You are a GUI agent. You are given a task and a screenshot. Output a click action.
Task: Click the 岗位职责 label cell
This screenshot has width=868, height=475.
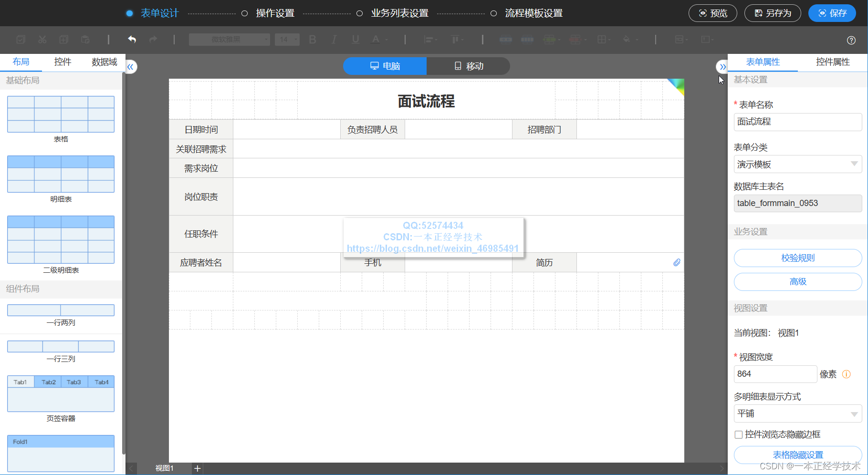click(201, 196)
